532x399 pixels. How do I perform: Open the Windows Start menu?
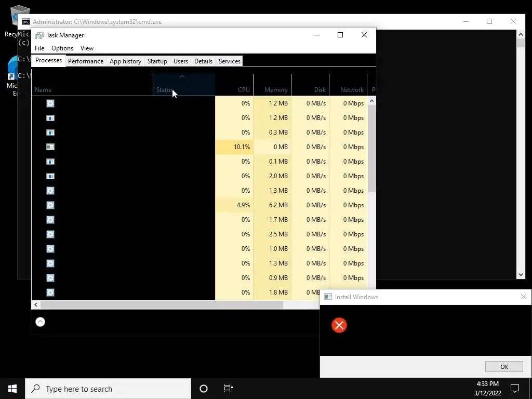pyautogui.click(x=12, y=389)
